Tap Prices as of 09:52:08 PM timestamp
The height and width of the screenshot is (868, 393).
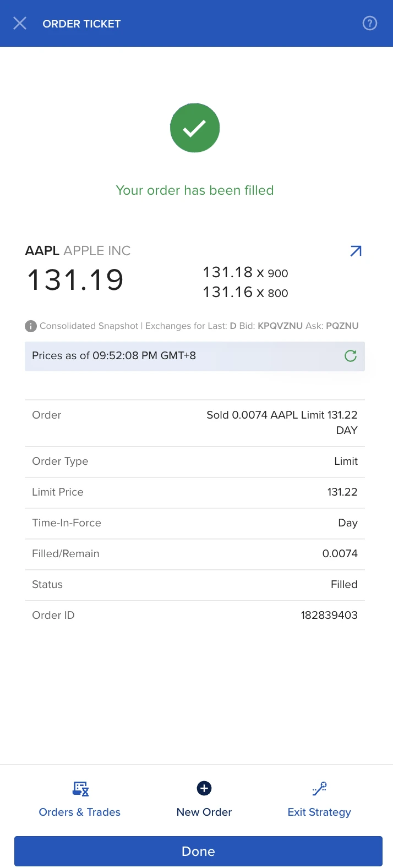[114, 356]
